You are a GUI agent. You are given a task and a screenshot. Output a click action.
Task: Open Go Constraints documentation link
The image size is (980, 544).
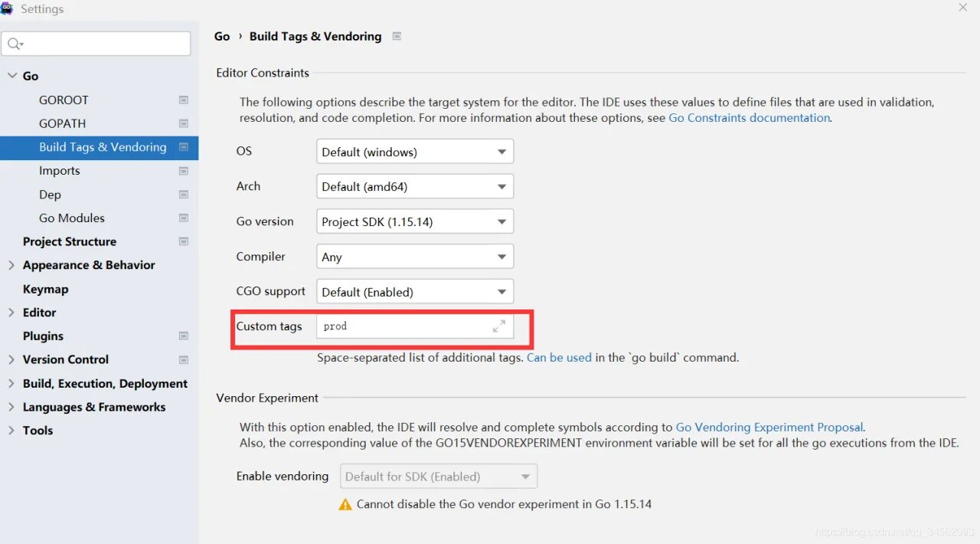coord(749,118)
